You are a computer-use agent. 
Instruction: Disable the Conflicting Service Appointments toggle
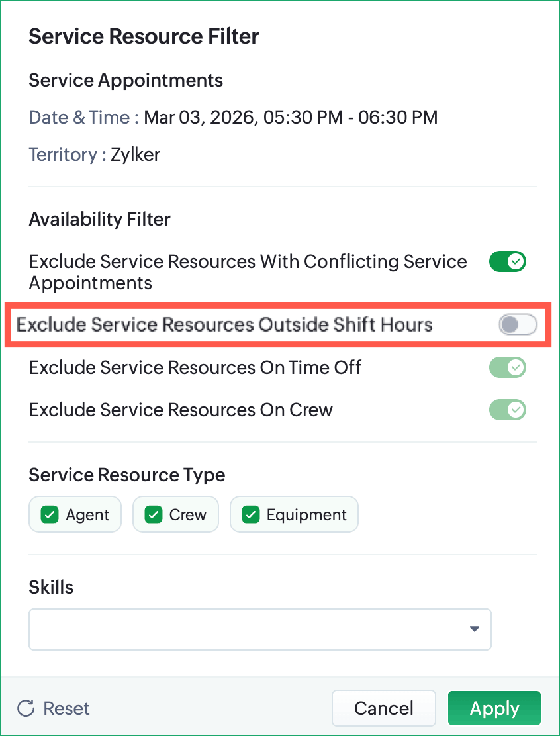coord(508,262)
